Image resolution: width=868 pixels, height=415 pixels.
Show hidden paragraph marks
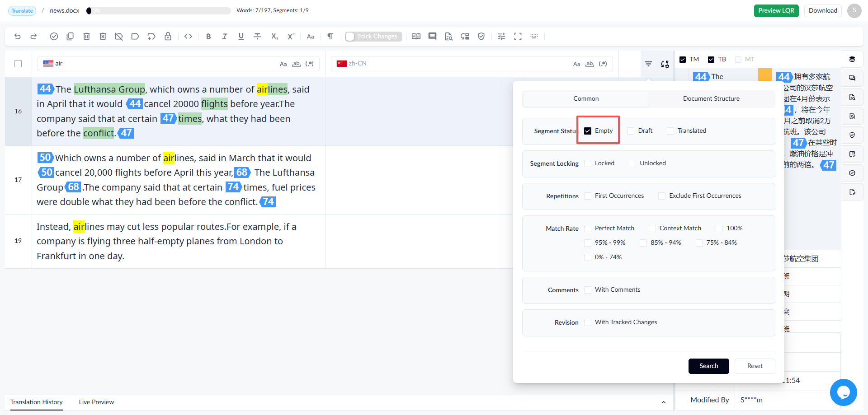(x=330, y=37)
